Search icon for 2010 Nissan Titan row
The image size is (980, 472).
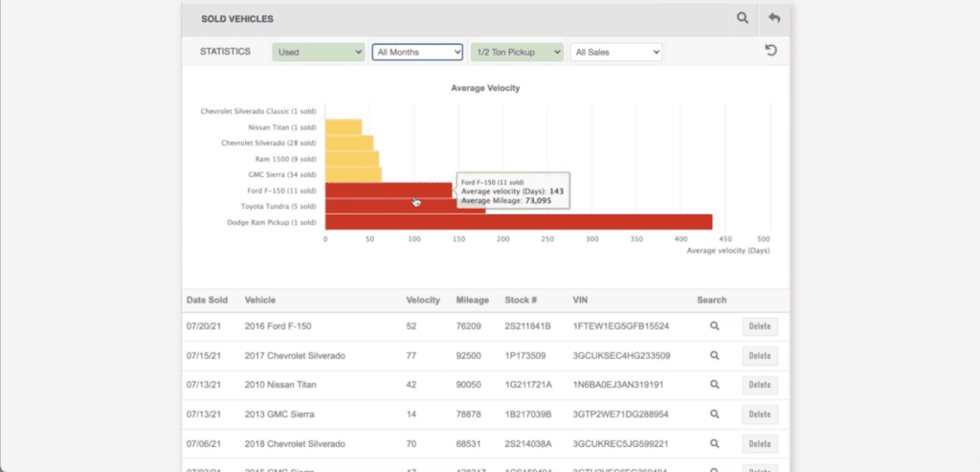tap(714, 385)
